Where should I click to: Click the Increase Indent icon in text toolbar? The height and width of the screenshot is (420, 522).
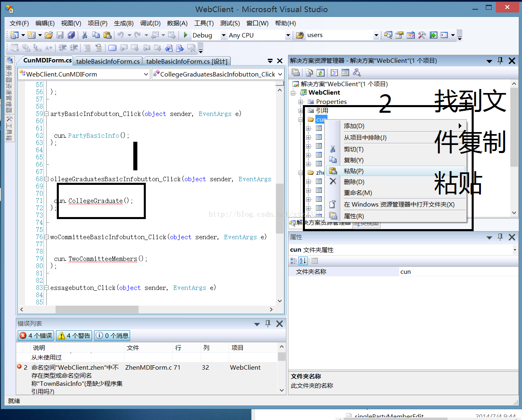pyautogui.click(x=74, y=48)
